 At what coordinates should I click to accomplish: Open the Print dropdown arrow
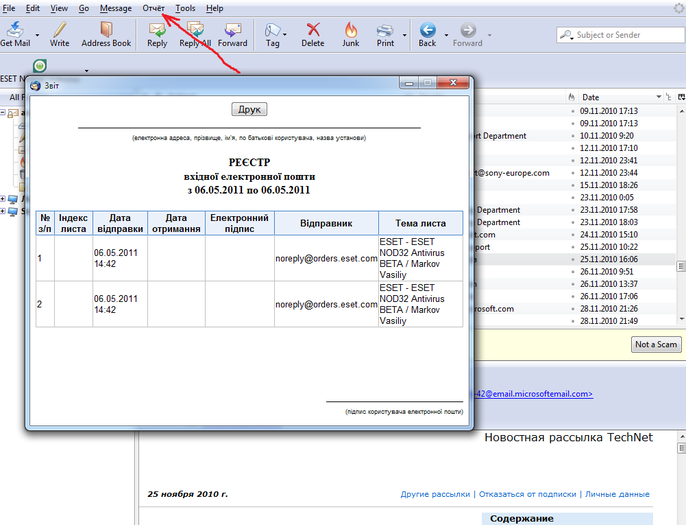404,35
